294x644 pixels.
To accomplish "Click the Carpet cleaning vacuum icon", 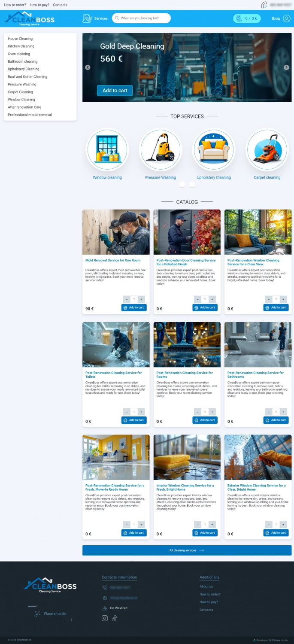I will [x=267, y=150].
